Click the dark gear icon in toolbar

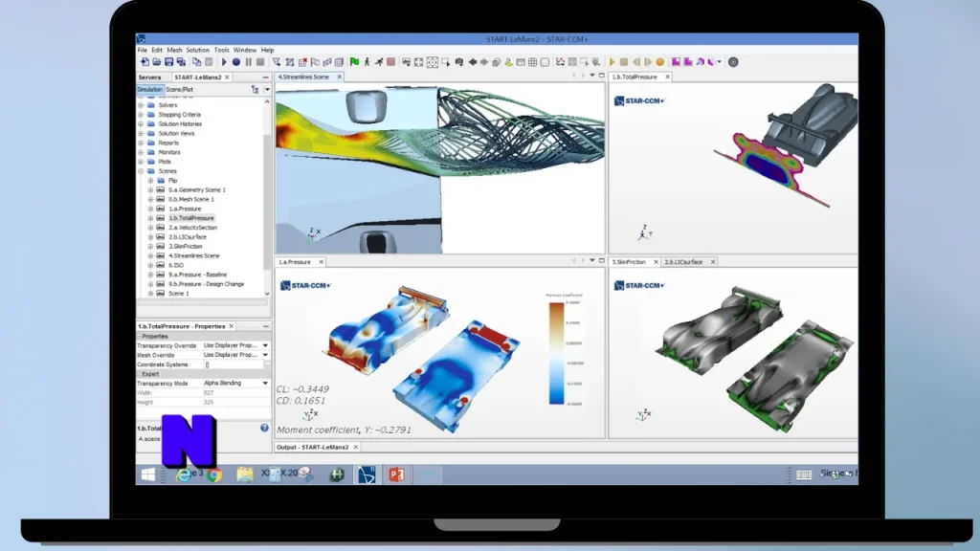pyautogui.click(x=733, y=62)
